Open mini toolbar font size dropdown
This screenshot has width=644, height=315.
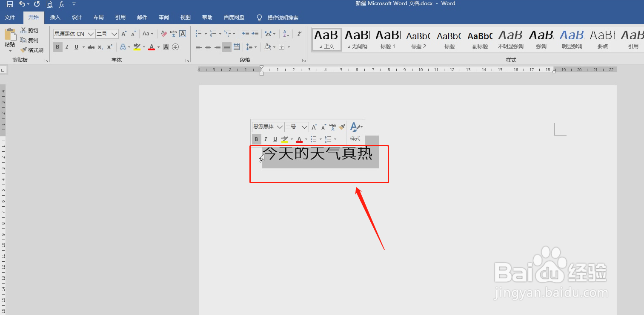(x=304, y=127)
